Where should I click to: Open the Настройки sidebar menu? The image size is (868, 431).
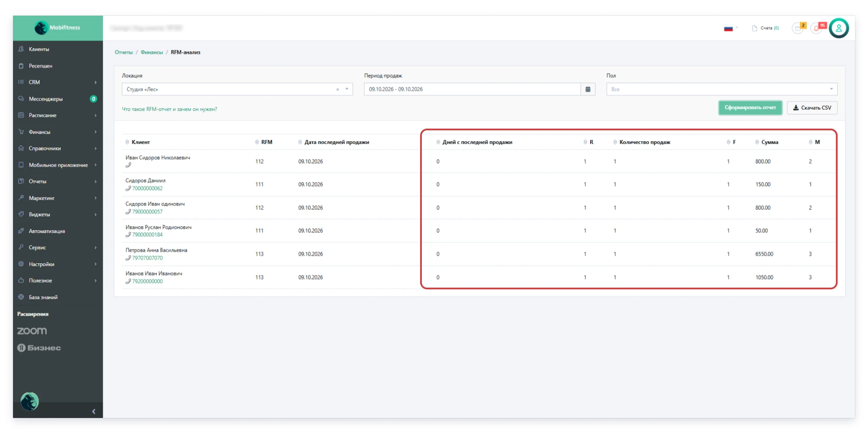point(58,264)
